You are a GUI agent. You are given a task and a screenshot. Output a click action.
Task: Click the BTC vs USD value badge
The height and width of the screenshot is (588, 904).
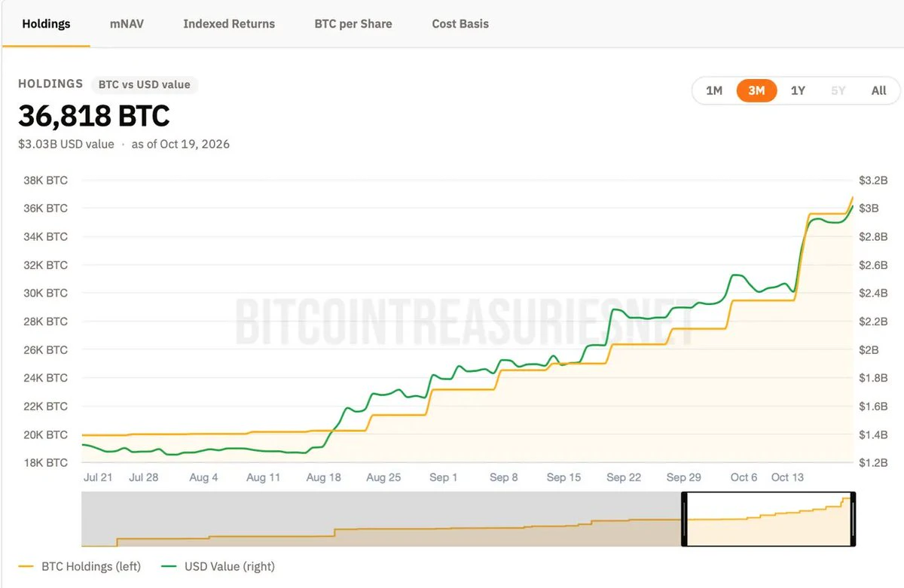(x=145, y=84)
